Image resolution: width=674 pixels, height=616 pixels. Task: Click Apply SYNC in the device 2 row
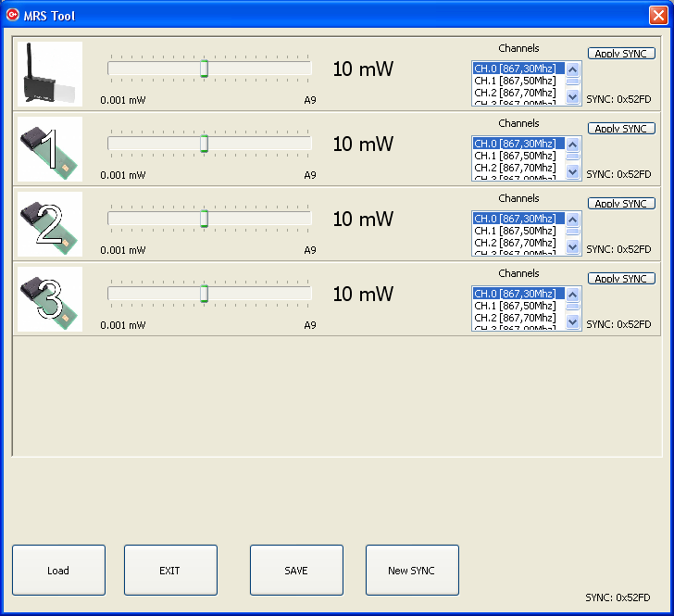[x=621, y=204]
